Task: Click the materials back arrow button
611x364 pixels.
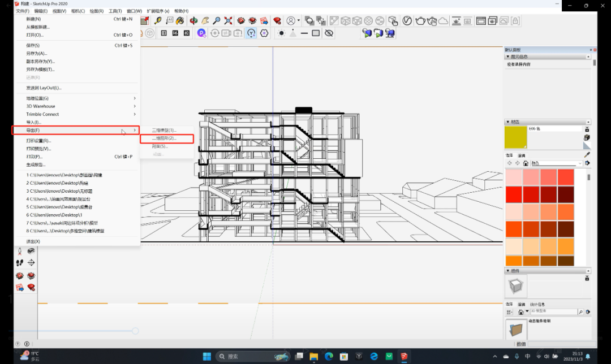Action: point(509,163)
